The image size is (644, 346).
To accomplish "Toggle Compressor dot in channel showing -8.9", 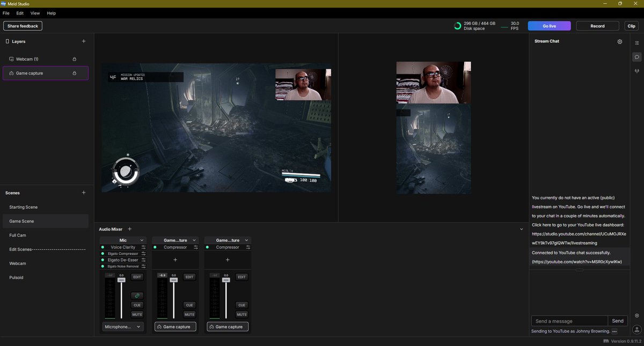I will pos(155,247).
